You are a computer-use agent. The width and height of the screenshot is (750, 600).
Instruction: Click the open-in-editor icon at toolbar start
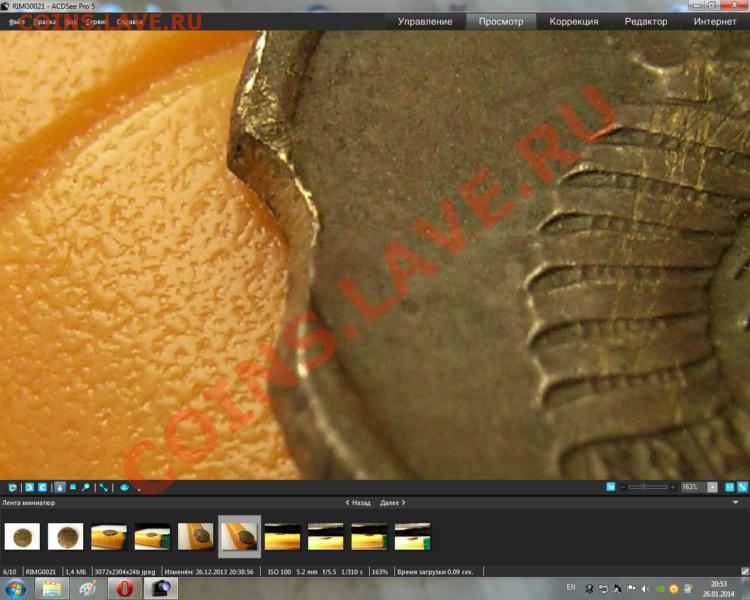(12, 487)
